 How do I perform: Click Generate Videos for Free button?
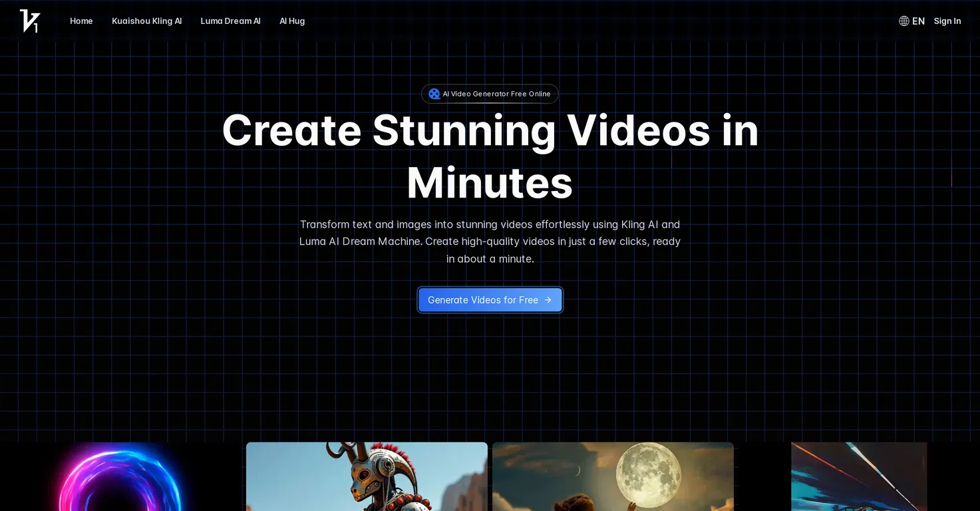[x=490, y=300]
